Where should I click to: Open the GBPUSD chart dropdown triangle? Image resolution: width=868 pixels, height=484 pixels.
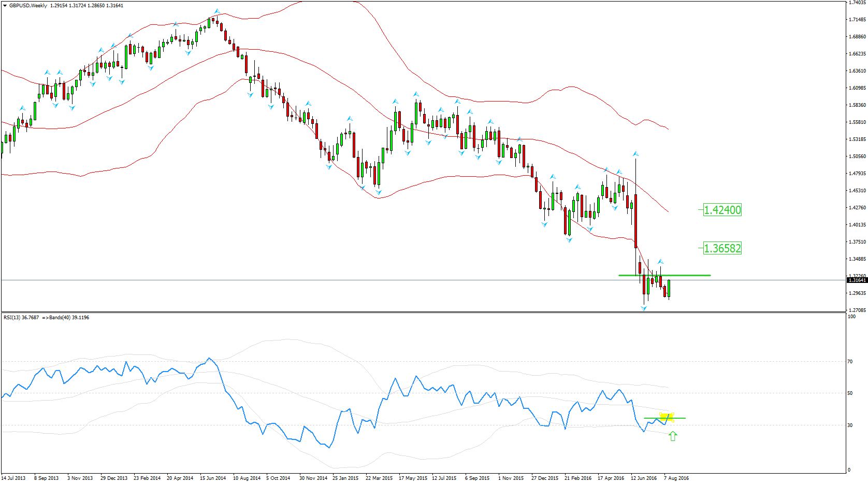coord(5,6)
